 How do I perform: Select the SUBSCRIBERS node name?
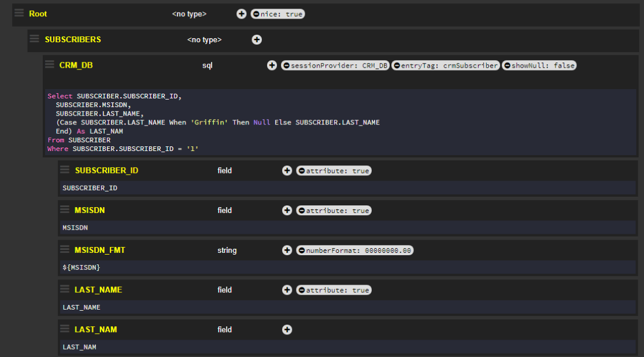(x=73, y=40)
